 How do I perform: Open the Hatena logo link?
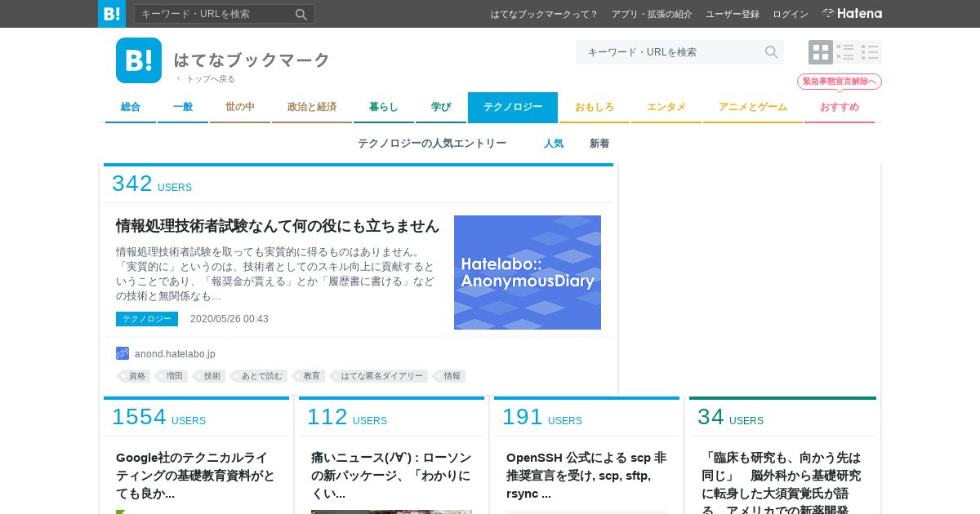(x=852, y=14)
